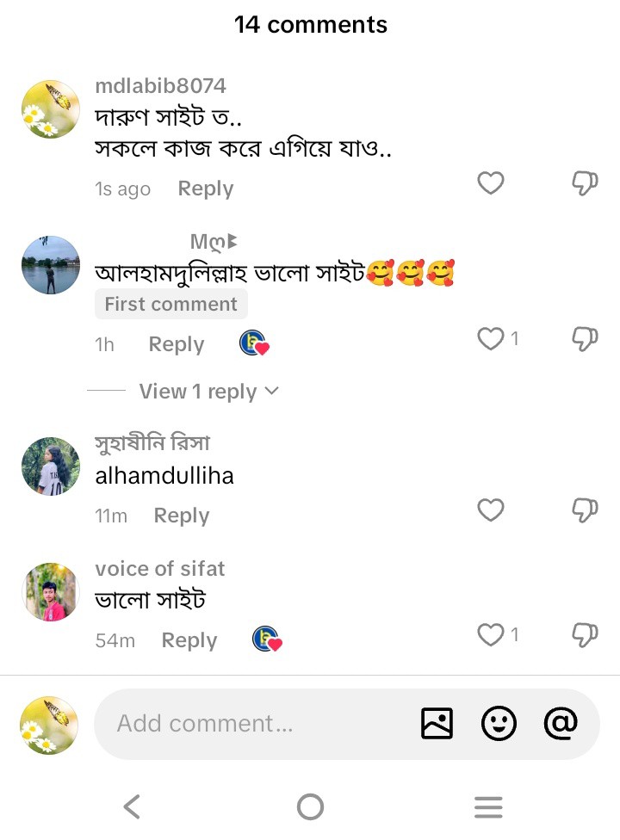This screenshot has height=840, width=620.
Task: Reply to the alhamdulliha comment
Action: click(181, 516)
